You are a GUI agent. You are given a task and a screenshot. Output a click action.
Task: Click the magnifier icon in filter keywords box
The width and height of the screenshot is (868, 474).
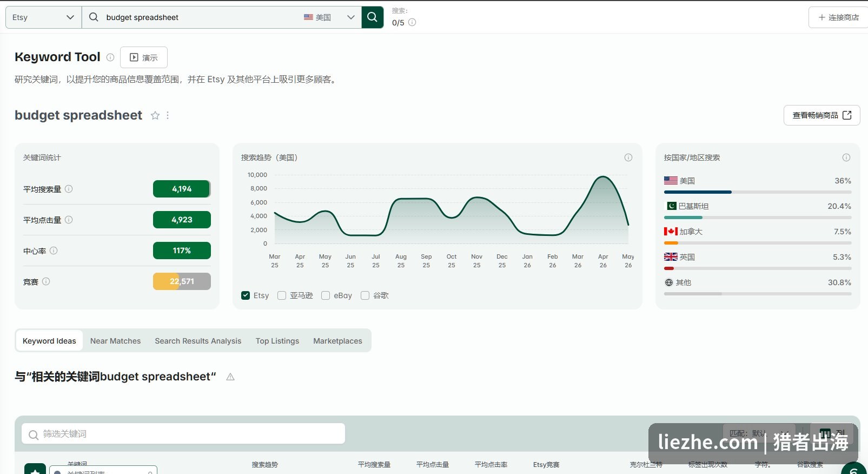tap(34, 435)
